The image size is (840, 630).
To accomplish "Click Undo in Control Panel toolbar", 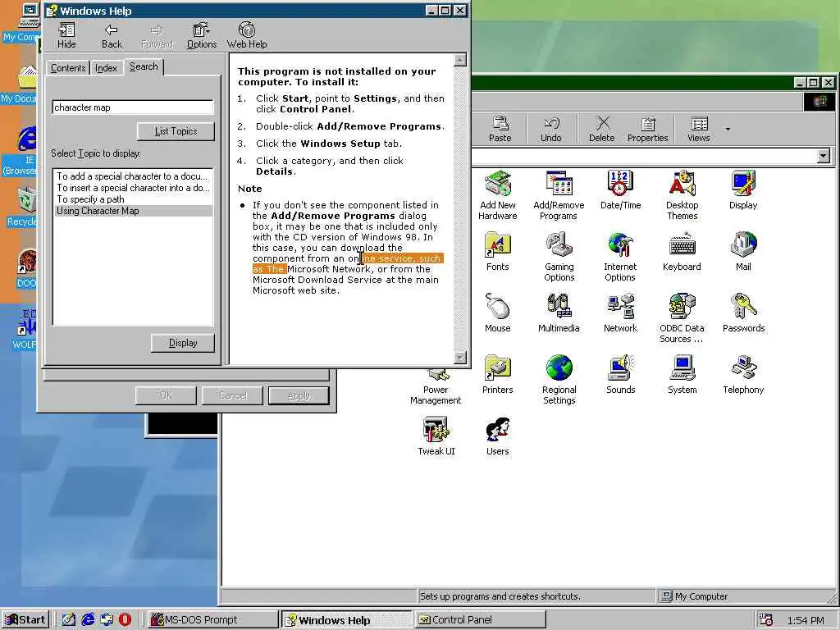I will point(550,129).
